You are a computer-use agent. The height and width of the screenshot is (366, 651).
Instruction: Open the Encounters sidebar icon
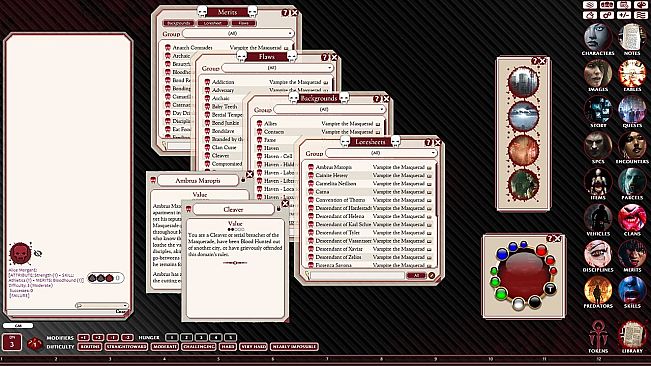click(632, 146)
